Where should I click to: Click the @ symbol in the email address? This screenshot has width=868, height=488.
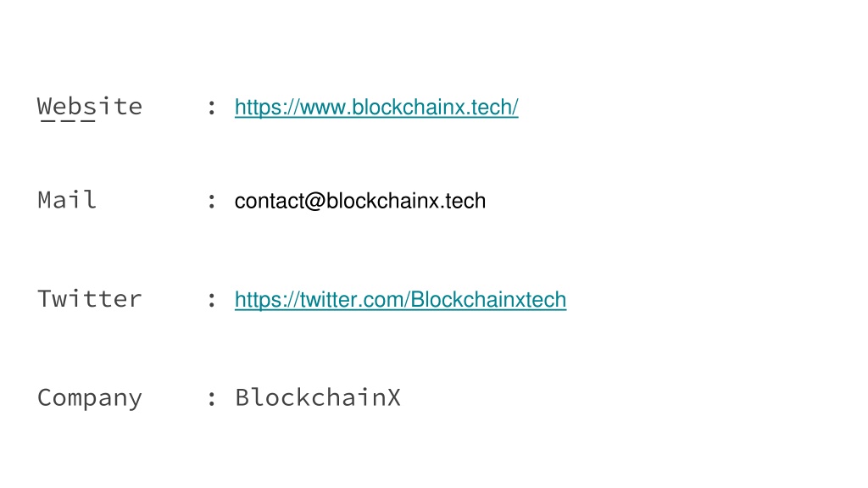coord(314,202)
